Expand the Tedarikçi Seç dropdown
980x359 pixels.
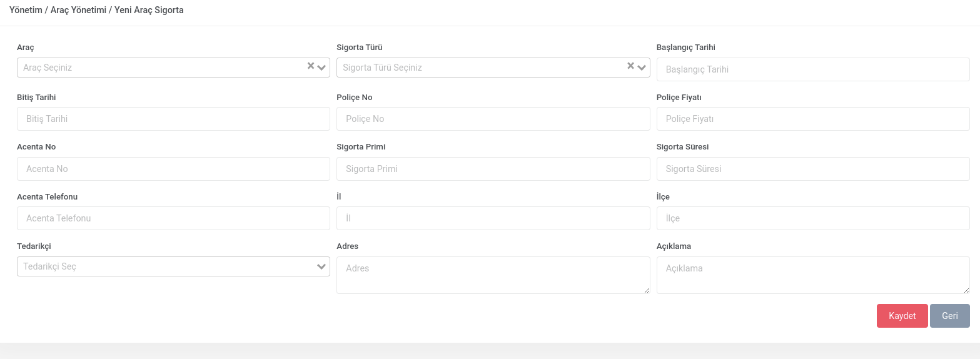[x=173, y=266]
